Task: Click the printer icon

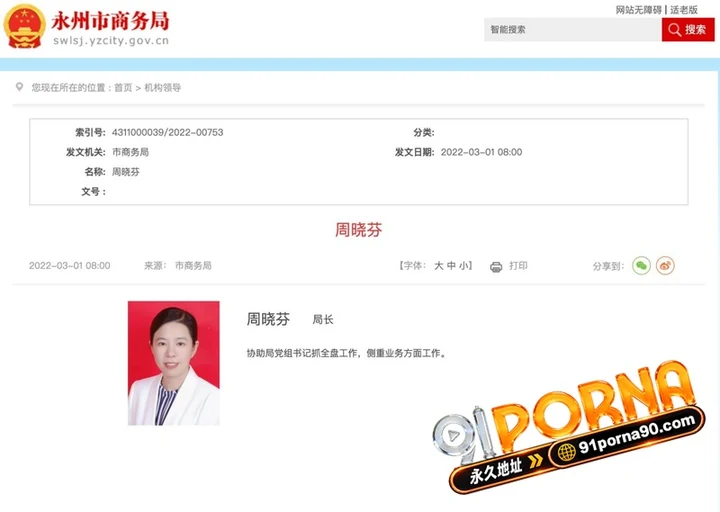Action: pos(496,266)
